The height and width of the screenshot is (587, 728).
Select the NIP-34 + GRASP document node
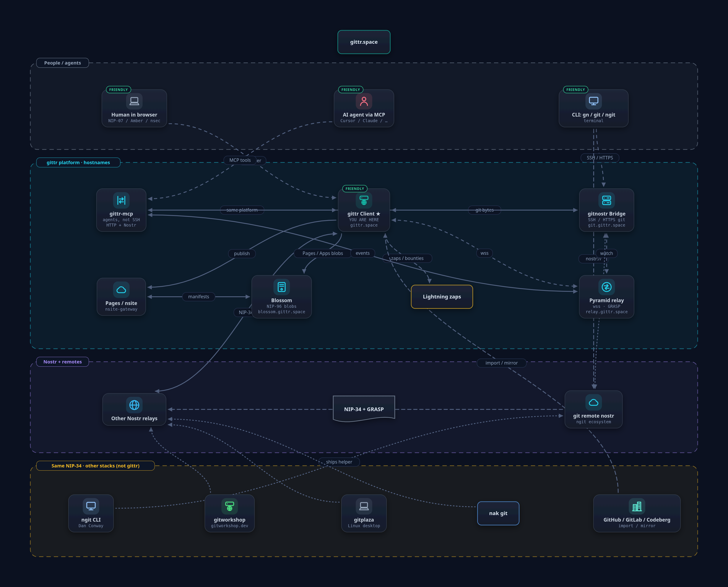364,409
